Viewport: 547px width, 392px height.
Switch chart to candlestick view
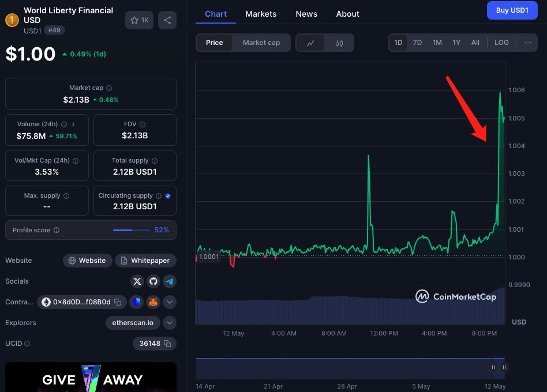(339, 43)
